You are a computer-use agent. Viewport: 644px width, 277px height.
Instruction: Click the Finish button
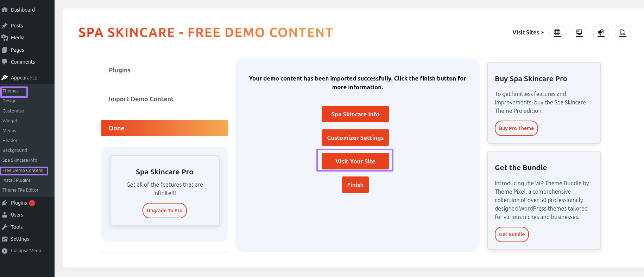point(355,185)
